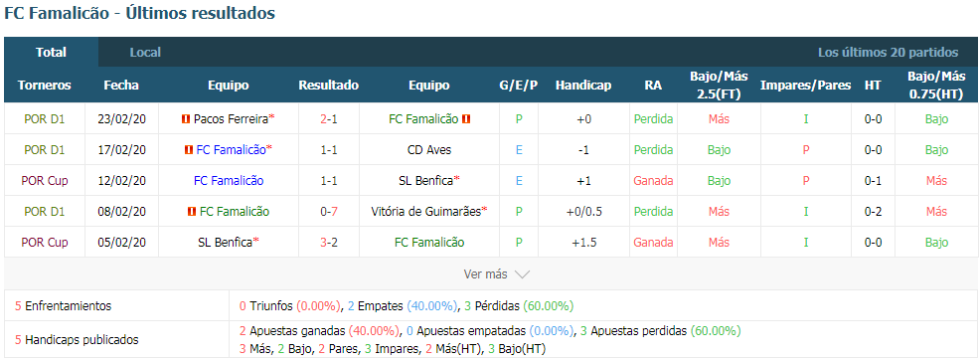Click Los últimos 20 partidos label
This screenshot has width=980, height=361.
(x=889, y=53)
